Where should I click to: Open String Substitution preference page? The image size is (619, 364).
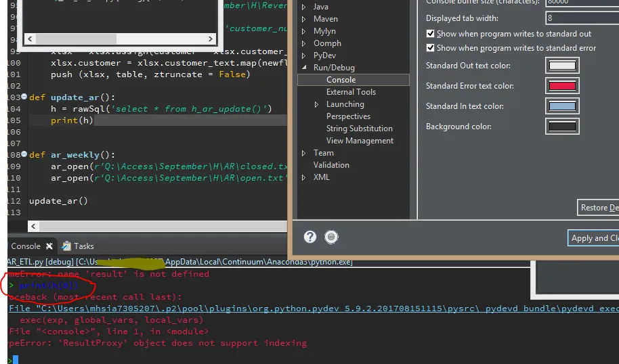point(359,129)
